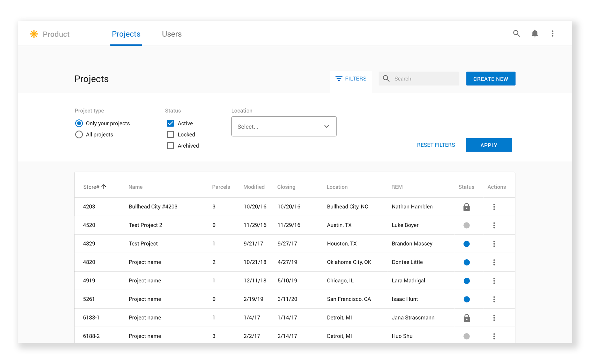590x364 pixels.
Task: Click the Test Project 2 name cell
Action: pos(145,225)
